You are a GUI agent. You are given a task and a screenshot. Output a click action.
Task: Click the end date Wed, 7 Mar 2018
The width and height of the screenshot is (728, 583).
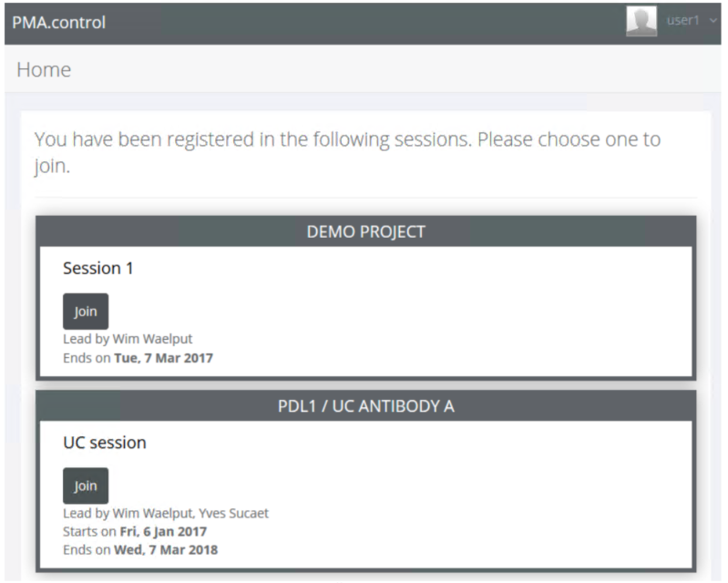coord(166,549)
